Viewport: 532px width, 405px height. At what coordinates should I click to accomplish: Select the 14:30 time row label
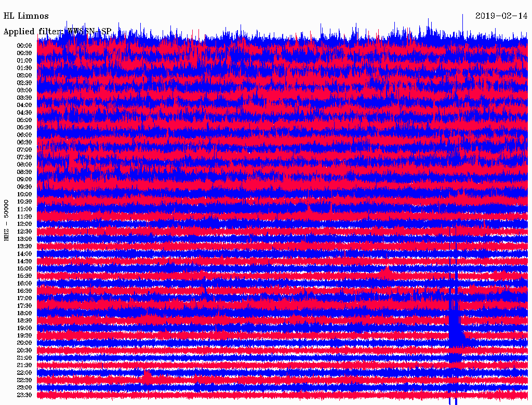coord(24,262)
